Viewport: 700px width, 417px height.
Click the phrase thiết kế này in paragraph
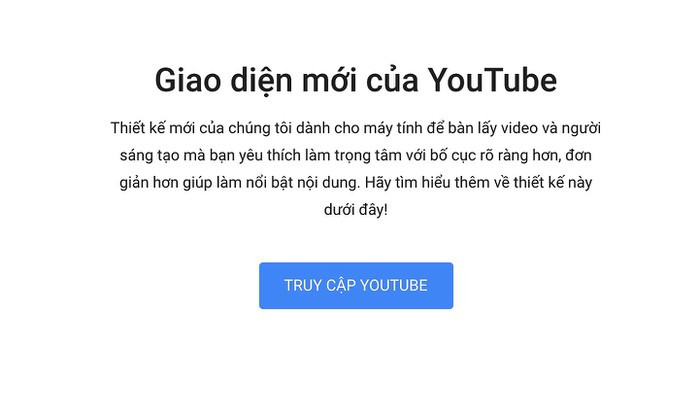click(x=553, y=183)
